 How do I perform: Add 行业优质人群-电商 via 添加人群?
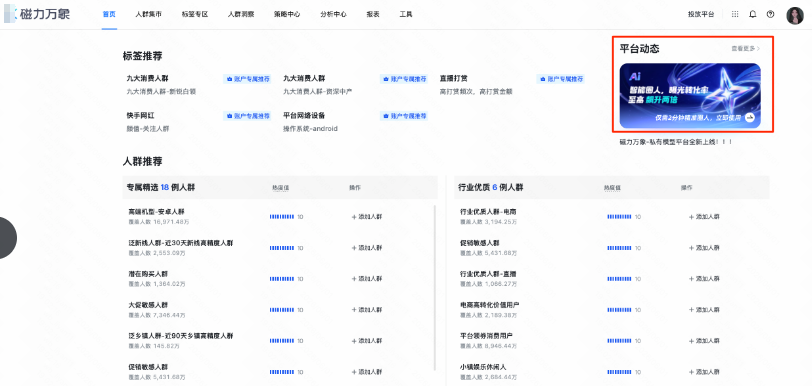click(x=704, y=217)
